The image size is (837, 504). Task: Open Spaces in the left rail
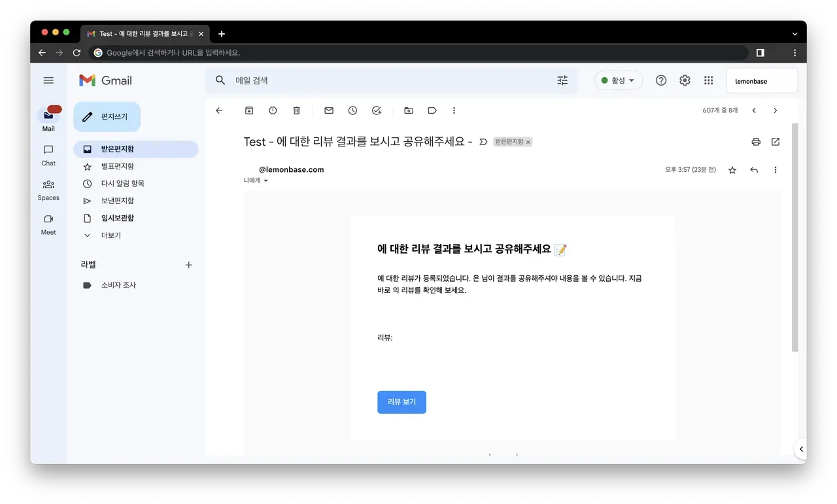[x=48, y=190]
